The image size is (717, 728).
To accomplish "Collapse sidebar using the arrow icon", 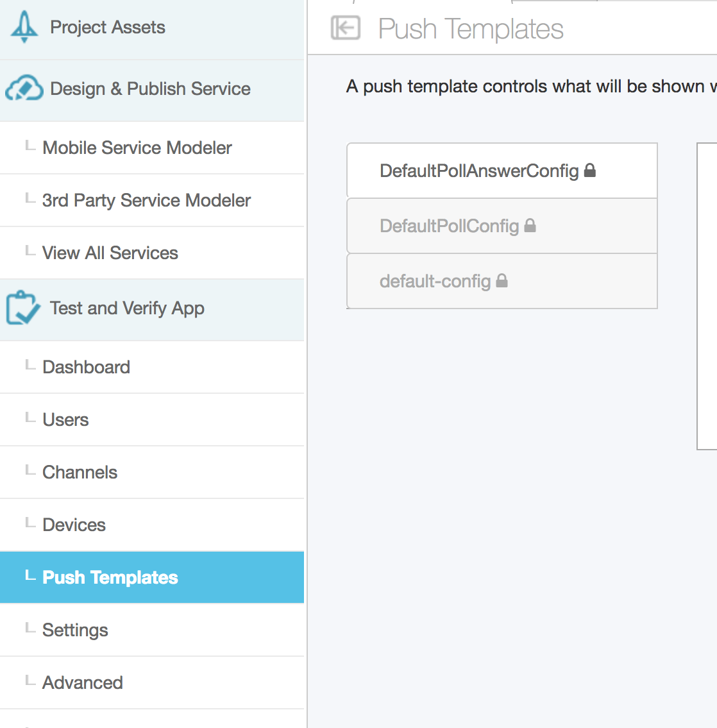I will pos(345,28).
